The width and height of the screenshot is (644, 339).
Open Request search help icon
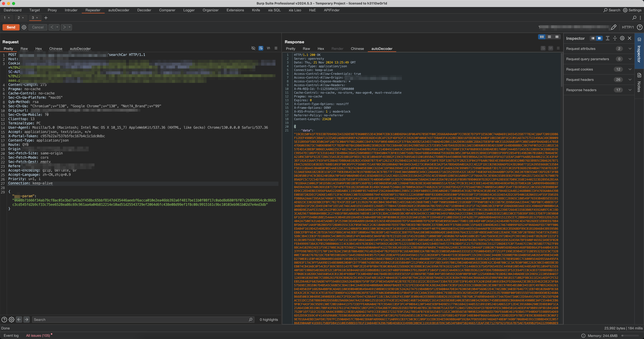[4, 319]
